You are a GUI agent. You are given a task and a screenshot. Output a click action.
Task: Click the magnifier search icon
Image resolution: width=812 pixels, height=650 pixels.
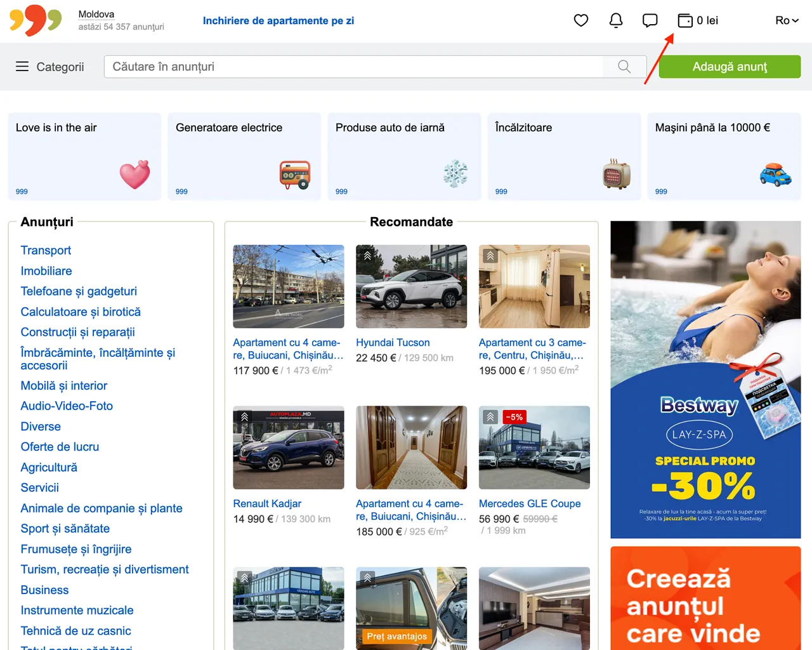click(x=624, y=67)
